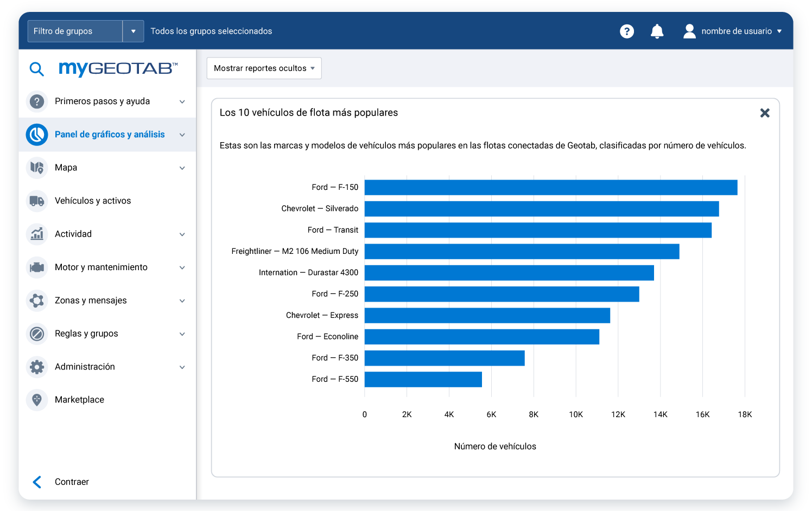Image resolution: width=812 pixels, height=511 pixels.
Task: Click the '18K' axis tick label
Action: click(745, 414)
